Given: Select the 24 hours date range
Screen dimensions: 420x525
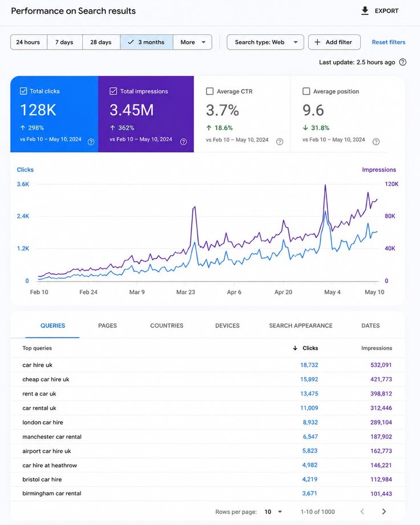Looking at the screenshot, I should pyautogui.click(x=29, y=42).
